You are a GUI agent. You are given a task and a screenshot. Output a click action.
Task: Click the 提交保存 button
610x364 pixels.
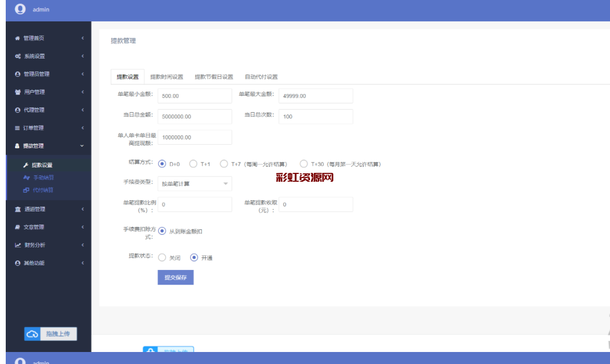[176, 277]
